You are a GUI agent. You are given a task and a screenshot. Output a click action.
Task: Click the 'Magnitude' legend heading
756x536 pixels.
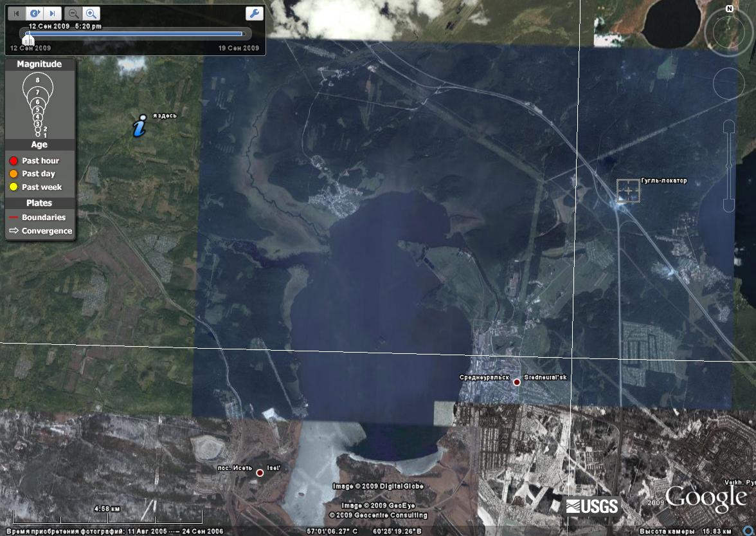click(x=39, y=64)
